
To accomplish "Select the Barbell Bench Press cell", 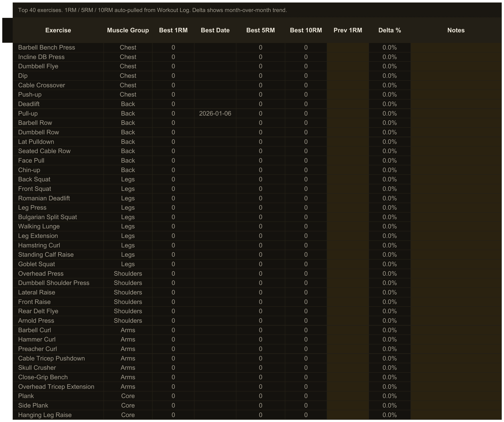I will coord(58,47).
